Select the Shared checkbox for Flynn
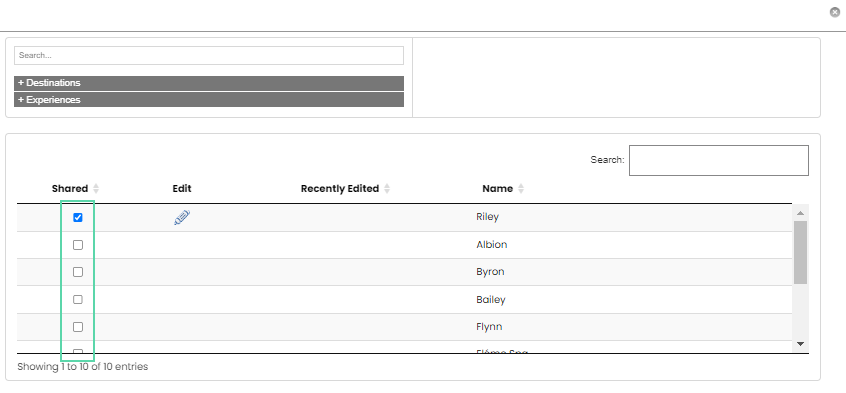This screenshot has height=393, width=846. point(78,327)
